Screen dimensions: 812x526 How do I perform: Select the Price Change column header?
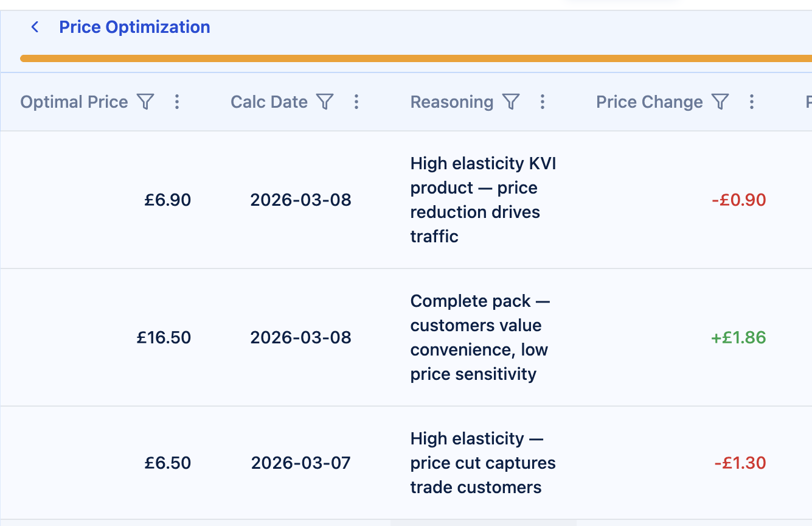(x=650, y=102)
